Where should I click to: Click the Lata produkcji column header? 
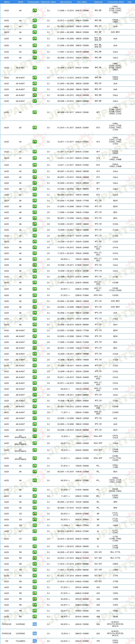click(x=66, y=2)
